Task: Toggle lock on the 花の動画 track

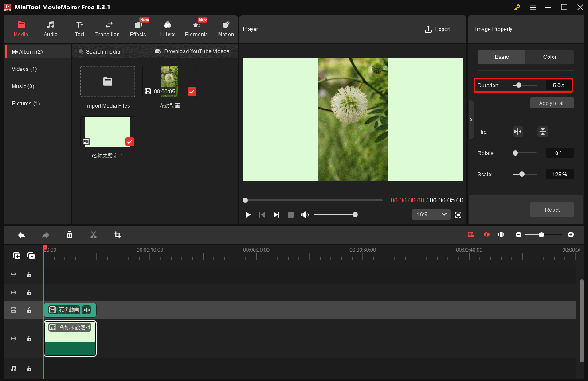Action: 29,310
